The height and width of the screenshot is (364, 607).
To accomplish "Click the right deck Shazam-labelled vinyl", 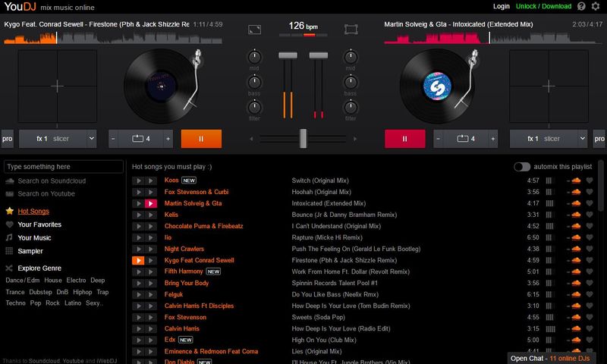I will pyautogui.click(x=437, y=86).
